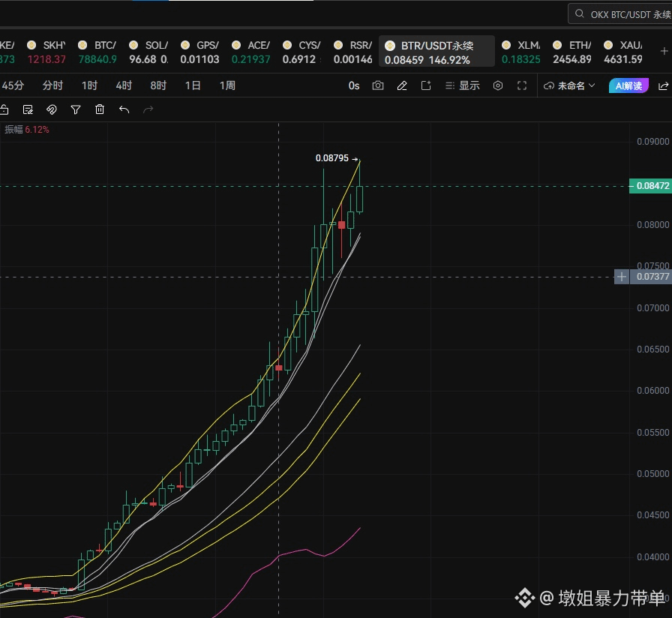The height and width of the screenshot is (618, 672).
Task: Click the 0.09000 price axis label
Action: [652, 142]
